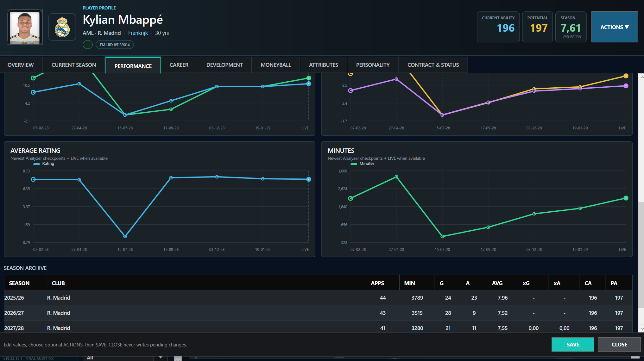
Task: Click the FM UID 85139014 pill
Action: 115,45
